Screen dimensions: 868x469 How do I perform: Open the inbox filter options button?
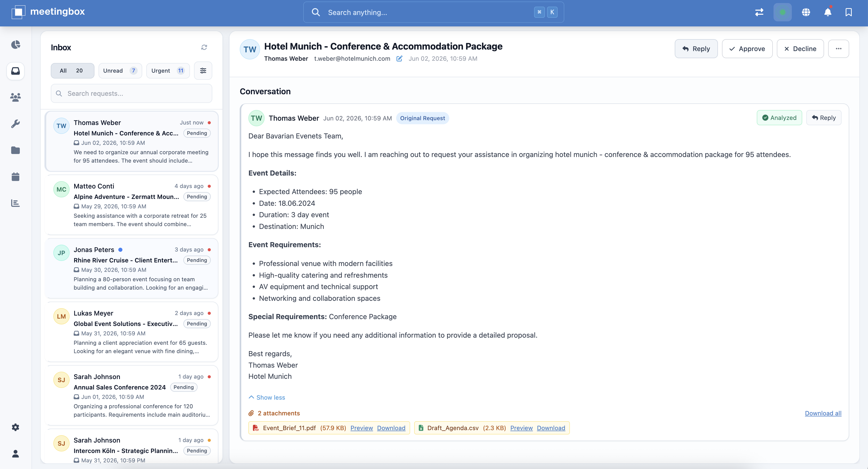(203, 70)
